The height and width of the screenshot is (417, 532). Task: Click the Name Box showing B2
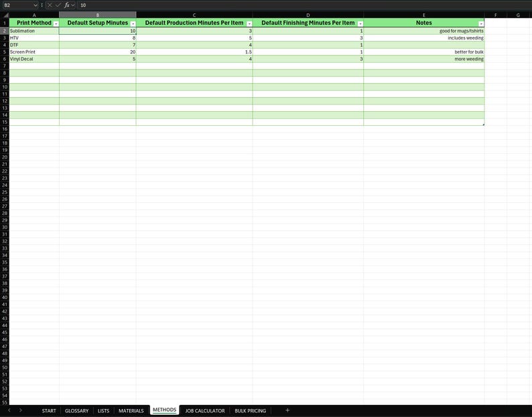[x=17, y=5]
